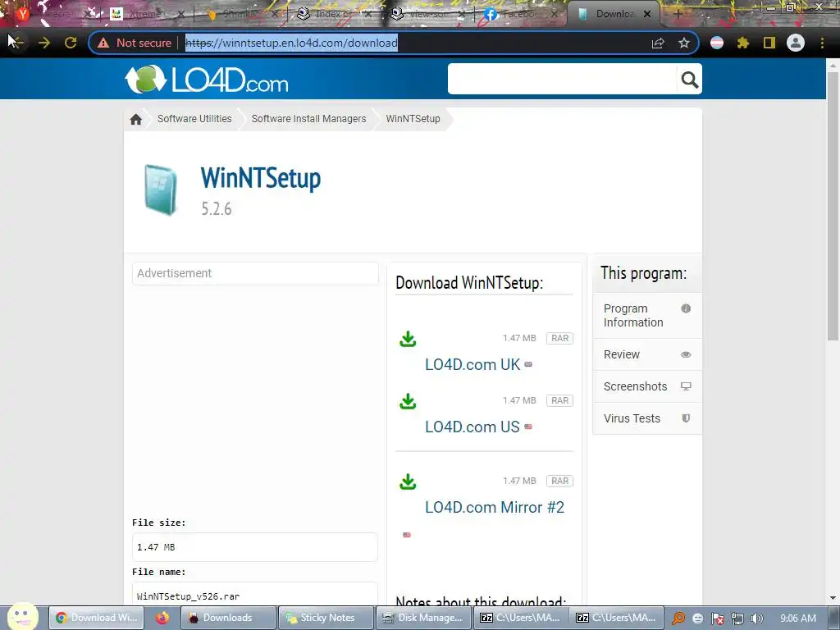Click the LO4D.com logo
Viewport: 840px width, 630px height.
click(206, 80)
